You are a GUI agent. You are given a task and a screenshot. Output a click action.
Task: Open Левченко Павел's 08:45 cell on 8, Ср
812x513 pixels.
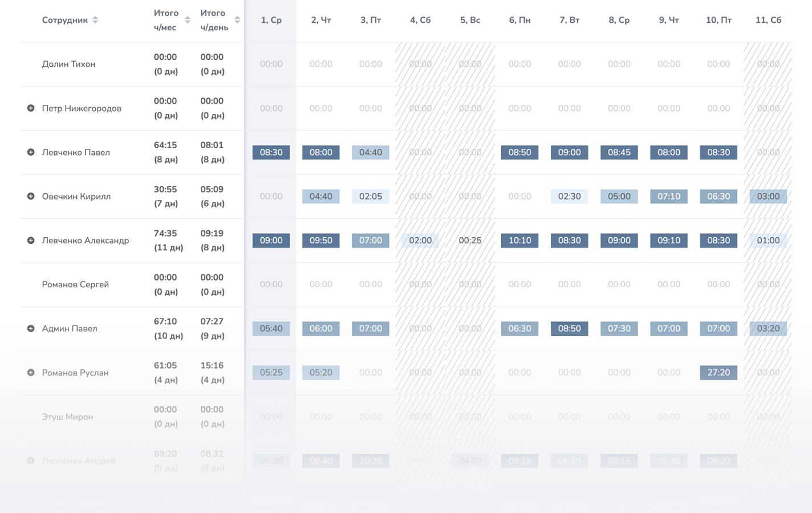619,152
